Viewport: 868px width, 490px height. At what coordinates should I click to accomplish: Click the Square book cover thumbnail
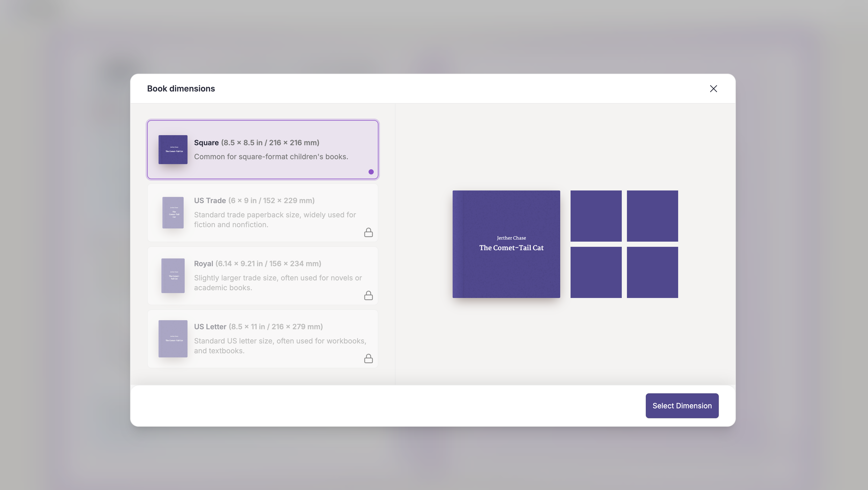coord(173,150)
